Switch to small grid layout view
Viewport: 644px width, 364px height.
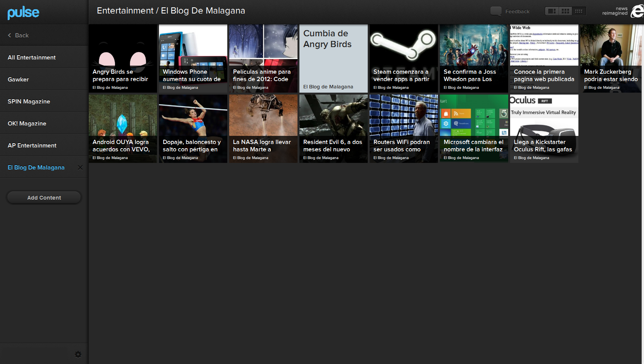[579, 11]
